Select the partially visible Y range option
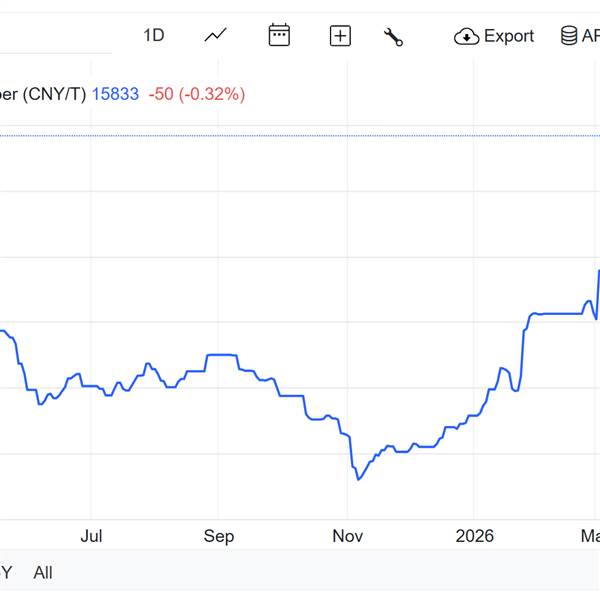 click(6, 573)
